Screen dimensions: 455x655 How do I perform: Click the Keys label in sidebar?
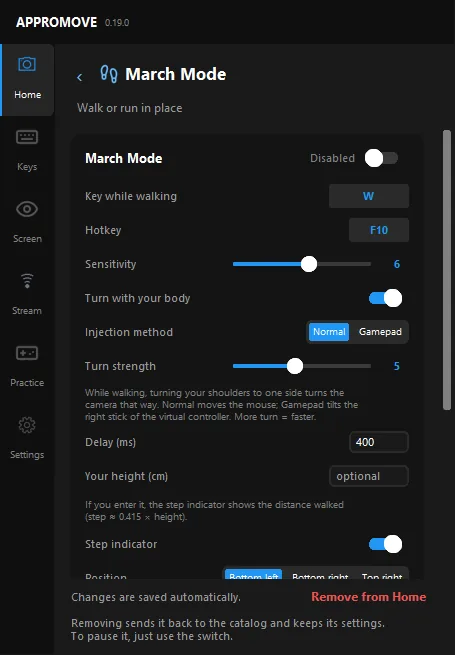27,167
